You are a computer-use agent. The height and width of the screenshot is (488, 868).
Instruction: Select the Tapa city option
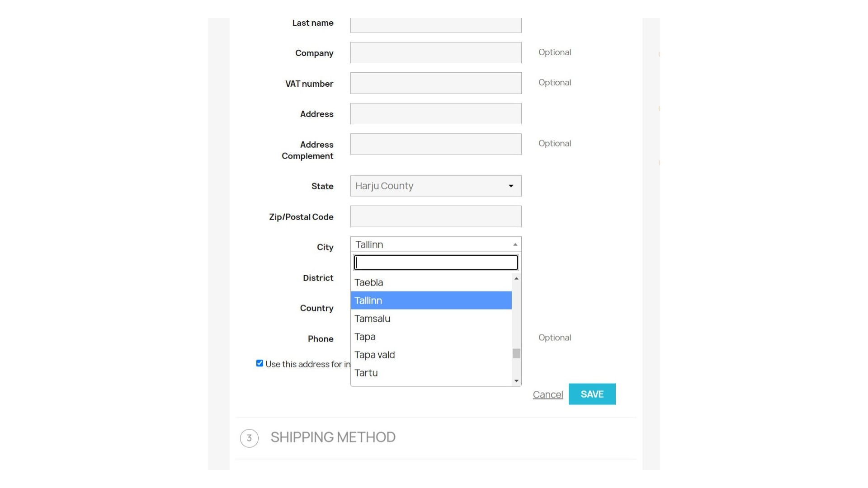click(x=431, y=337)
